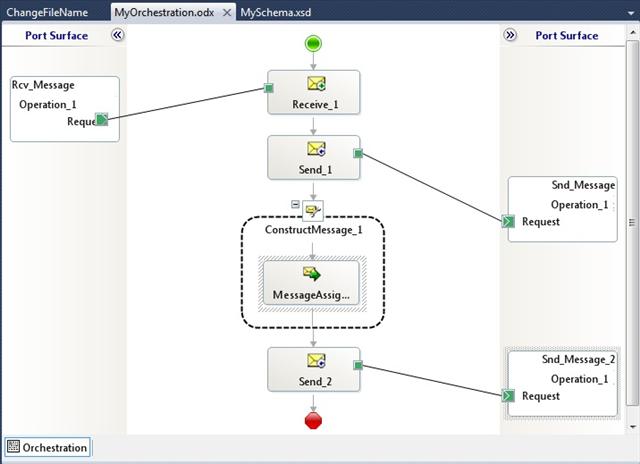Click the vertical scrollbar thumb

click(x=633, y=222)
